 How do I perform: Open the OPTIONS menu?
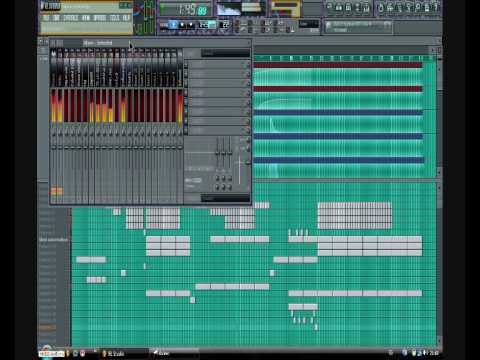[x=100, y=17]
